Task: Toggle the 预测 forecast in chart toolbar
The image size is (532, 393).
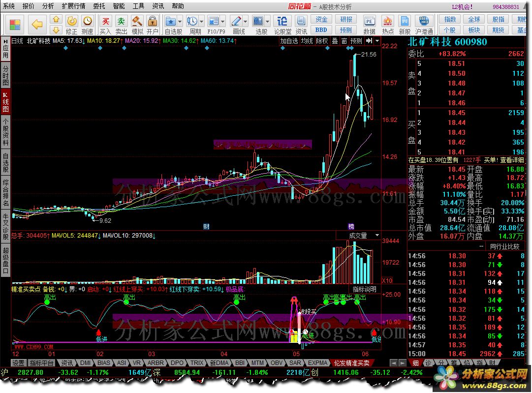Action: 356,41
